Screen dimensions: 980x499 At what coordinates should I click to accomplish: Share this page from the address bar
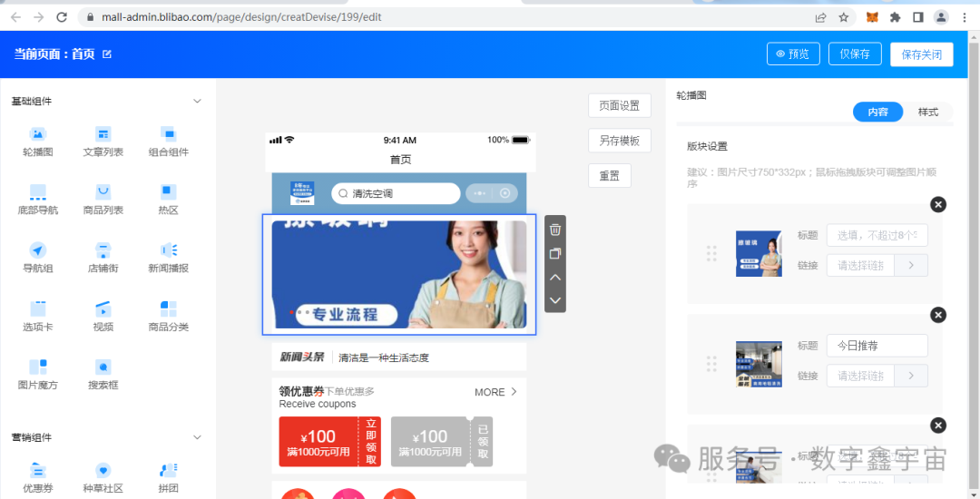coord(820,17)
